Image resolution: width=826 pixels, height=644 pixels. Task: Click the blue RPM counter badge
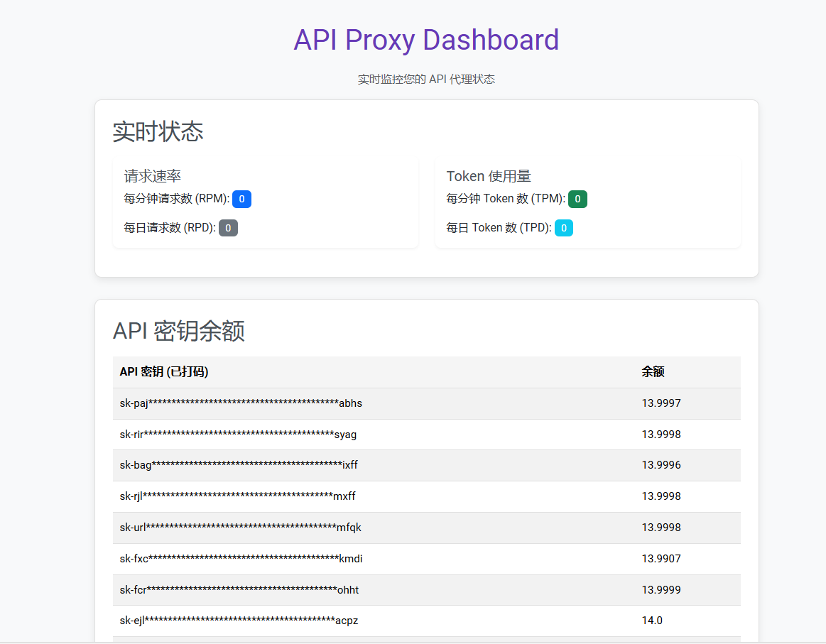[241, 199]
